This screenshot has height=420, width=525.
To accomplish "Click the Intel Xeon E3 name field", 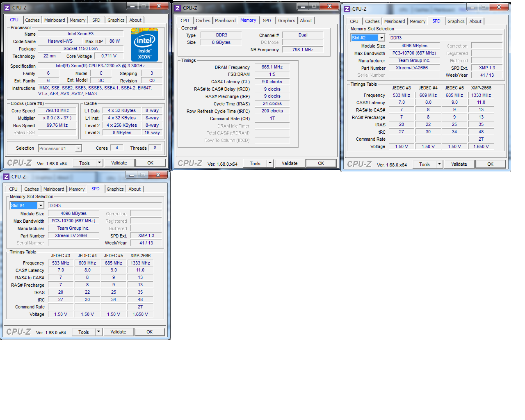I will point(81,34).
